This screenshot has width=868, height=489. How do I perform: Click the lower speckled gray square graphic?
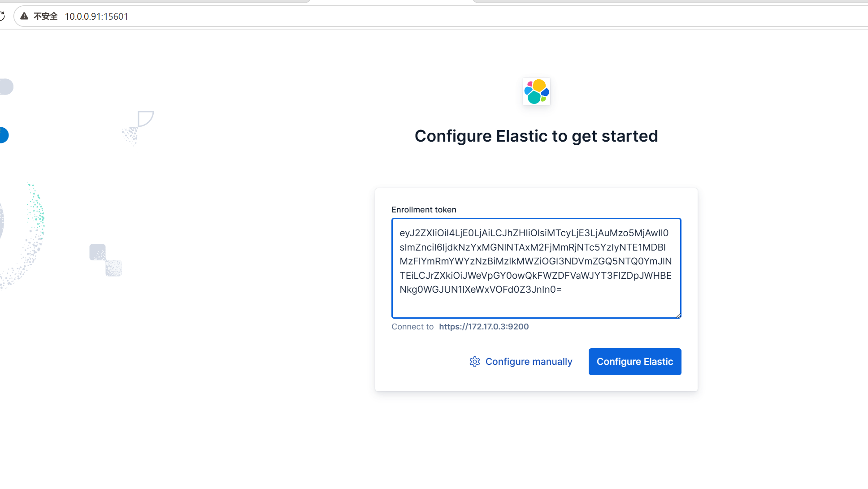click(114, 268)
